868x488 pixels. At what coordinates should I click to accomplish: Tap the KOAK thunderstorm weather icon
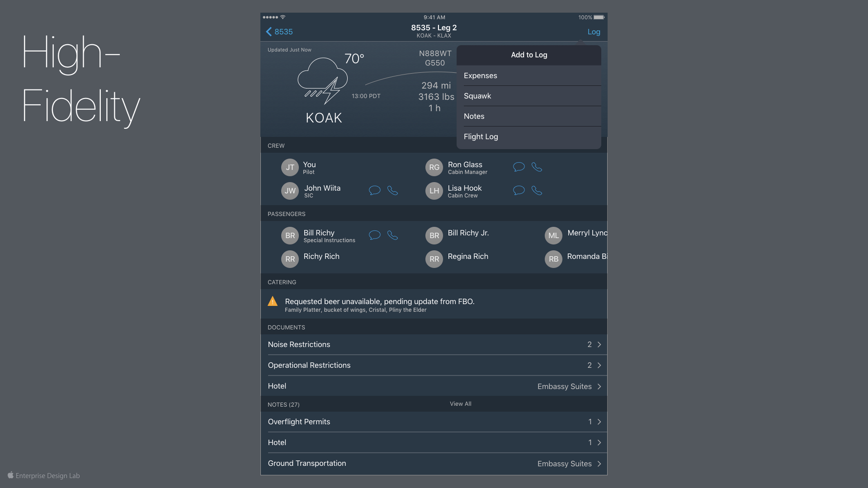(x=322, y=81)
